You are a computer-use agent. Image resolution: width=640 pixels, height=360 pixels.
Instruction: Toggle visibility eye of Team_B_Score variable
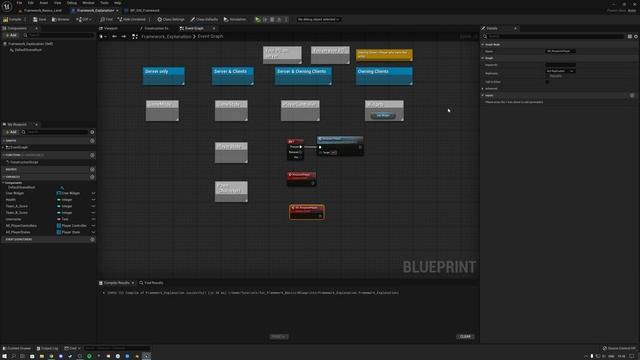point(93,213)
